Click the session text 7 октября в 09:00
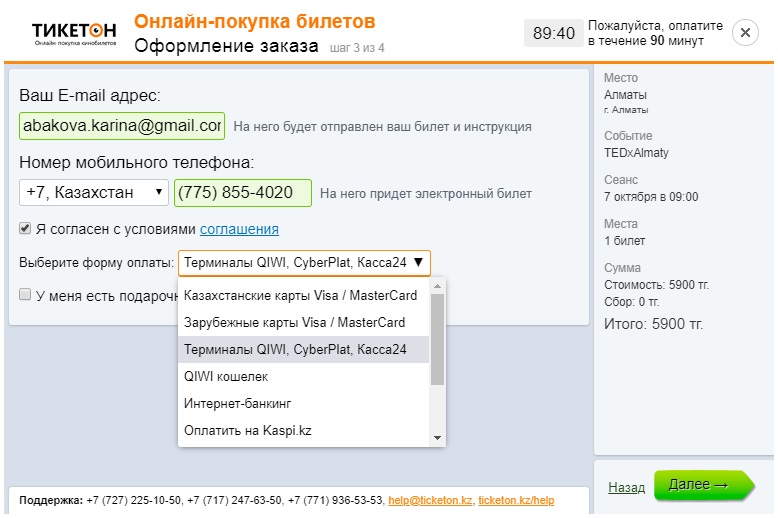Screen dimensions: 778x518 tap(651, 197)
